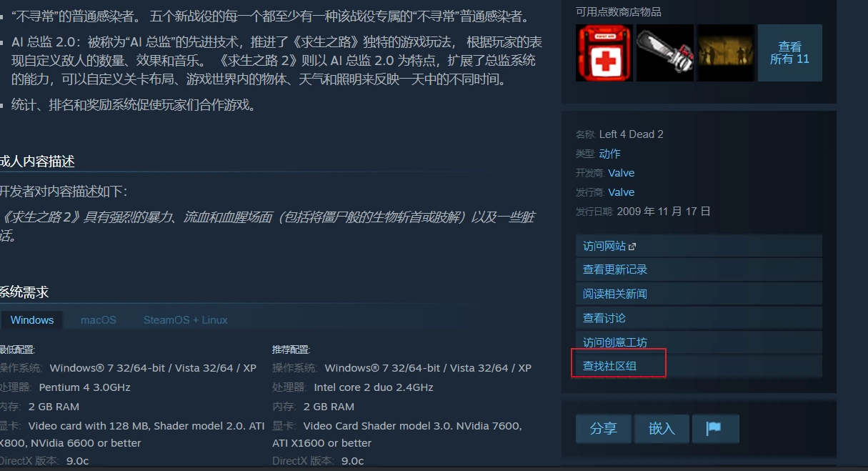Click the 分享 share button
Viewport: 868px width, 471px height.
604,428
